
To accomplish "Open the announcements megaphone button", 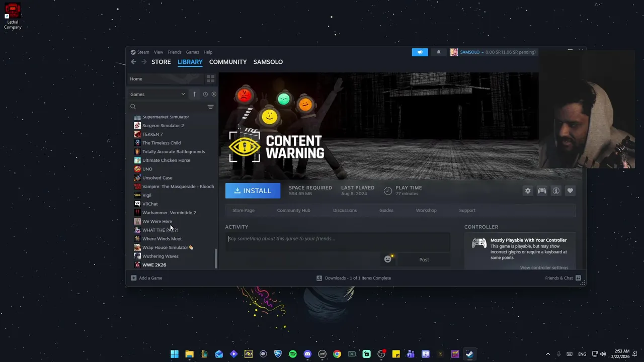I will tap(420, 52).
